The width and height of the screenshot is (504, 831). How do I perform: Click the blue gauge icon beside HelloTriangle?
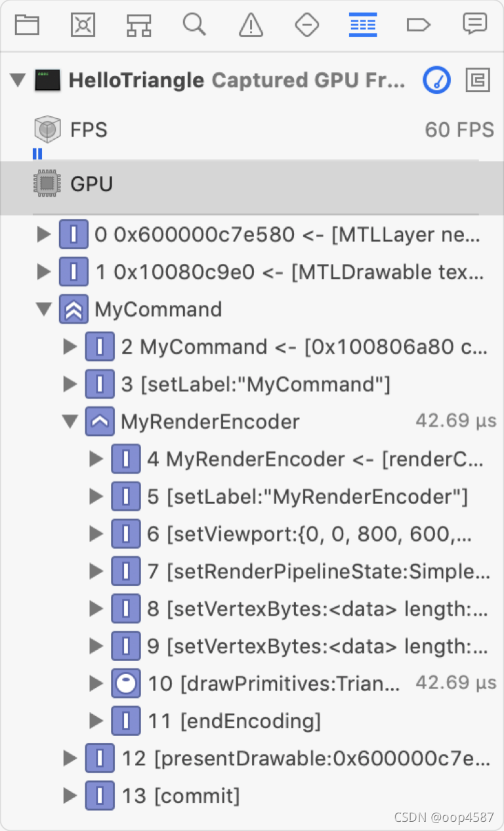pyautogui.click(x=436, y=81)
